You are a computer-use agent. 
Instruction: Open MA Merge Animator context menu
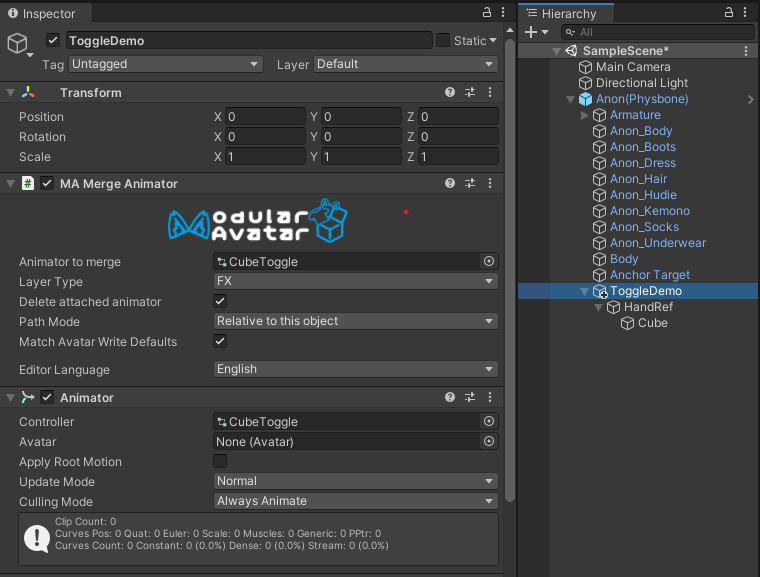coord(490,183)
